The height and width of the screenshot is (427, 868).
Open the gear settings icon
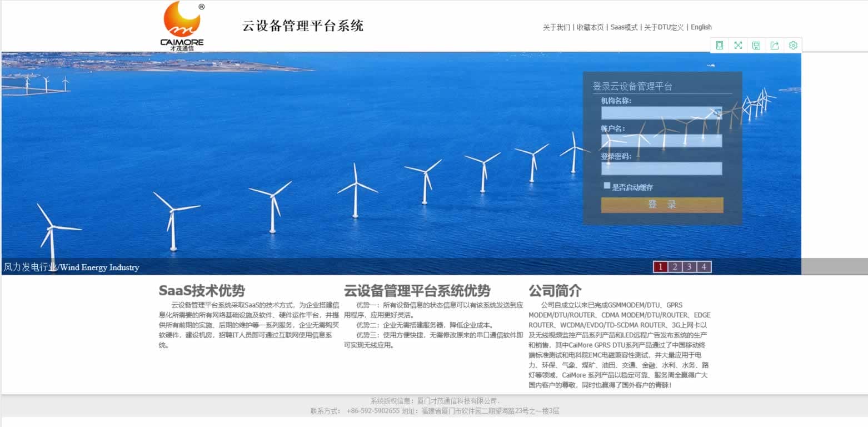(x=793, y=46)
